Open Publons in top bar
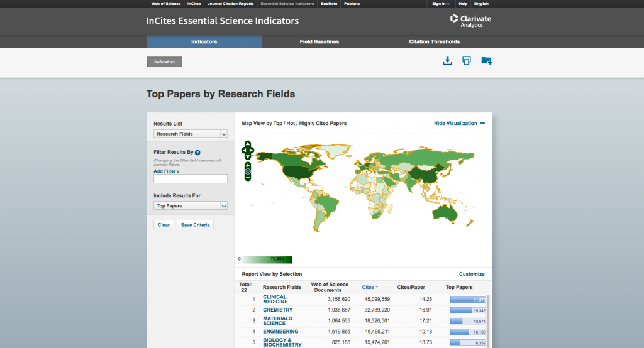This screenshot has width=644, height=348. 352,4
